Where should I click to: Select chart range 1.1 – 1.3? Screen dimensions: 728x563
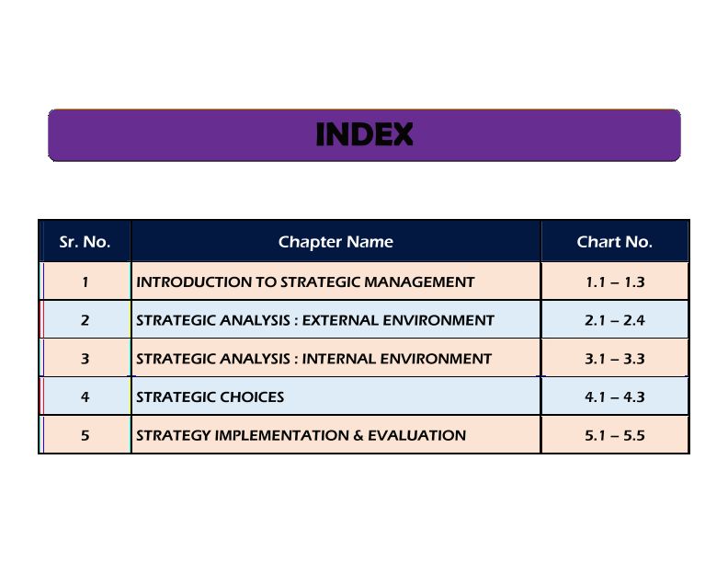point(614,282)
